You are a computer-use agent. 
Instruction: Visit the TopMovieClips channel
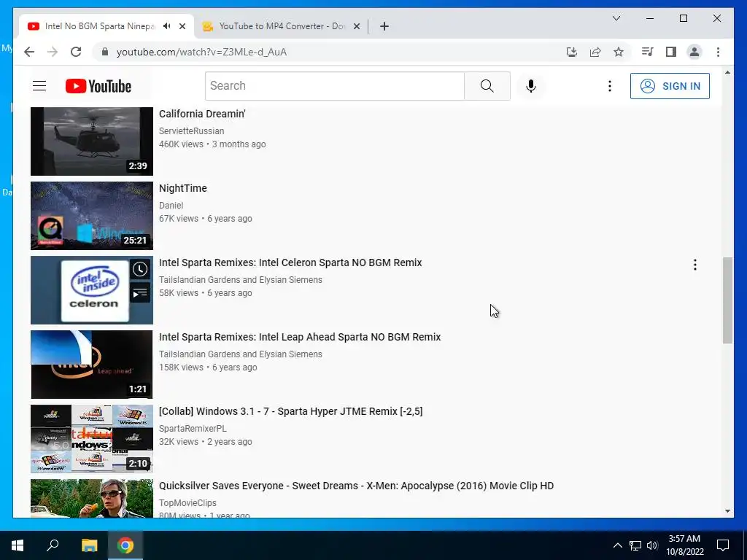click(x=187, y=503)
